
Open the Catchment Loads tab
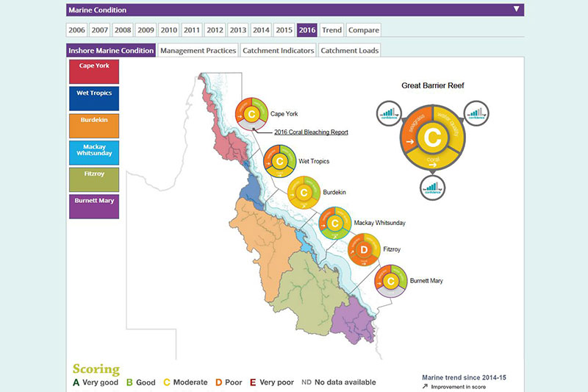coord(349,51)
